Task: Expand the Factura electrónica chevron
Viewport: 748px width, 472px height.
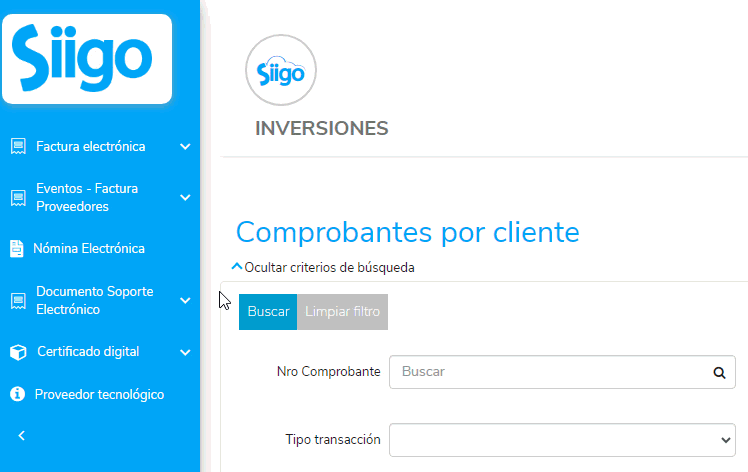Action: (185, 147)
